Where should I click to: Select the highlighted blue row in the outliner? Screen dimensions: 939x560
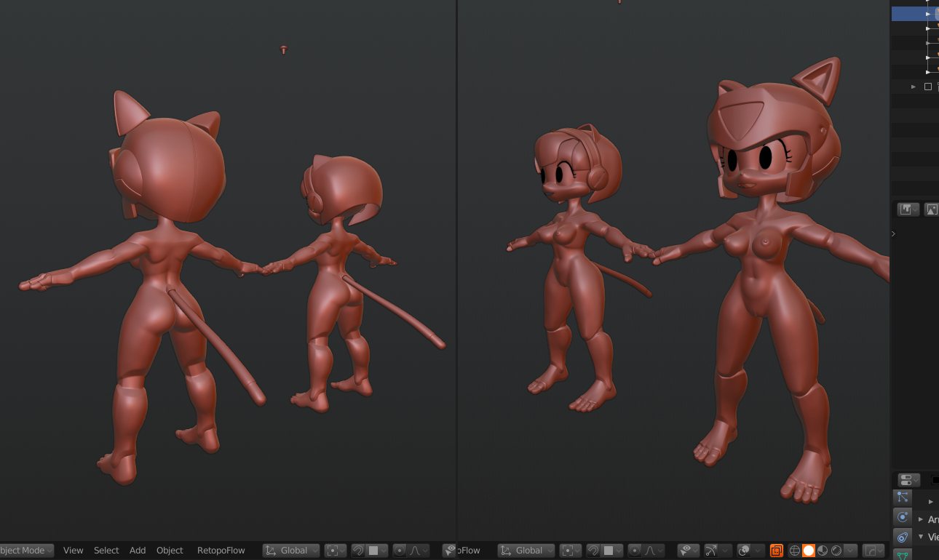[x=915, y=13]
